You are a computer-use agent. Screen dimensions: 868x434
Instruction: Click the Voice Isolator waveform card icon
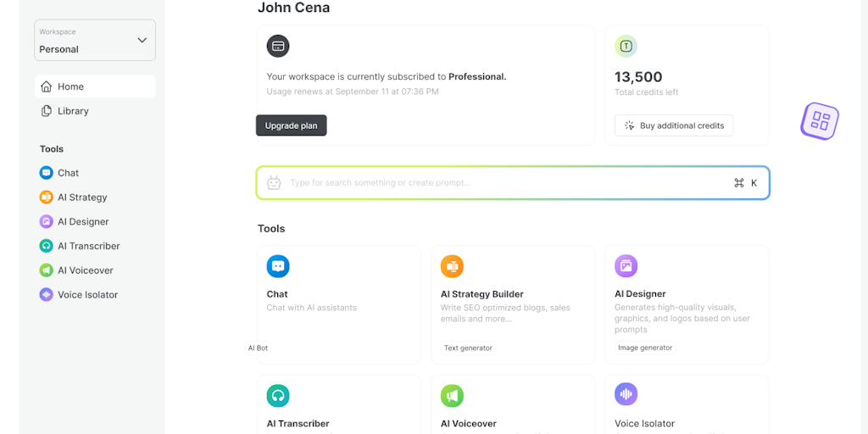click(626, 394)
